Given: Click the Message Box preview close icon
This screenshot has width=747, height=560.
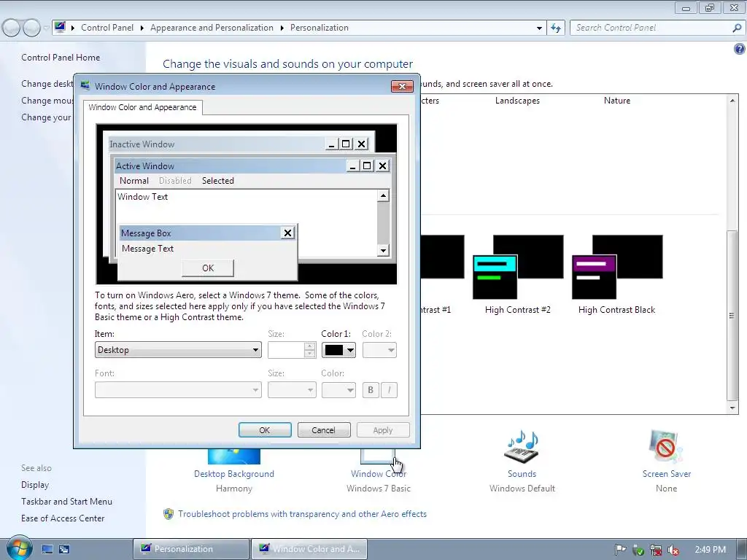Looking at the screenshot, I should pos(287,233).
